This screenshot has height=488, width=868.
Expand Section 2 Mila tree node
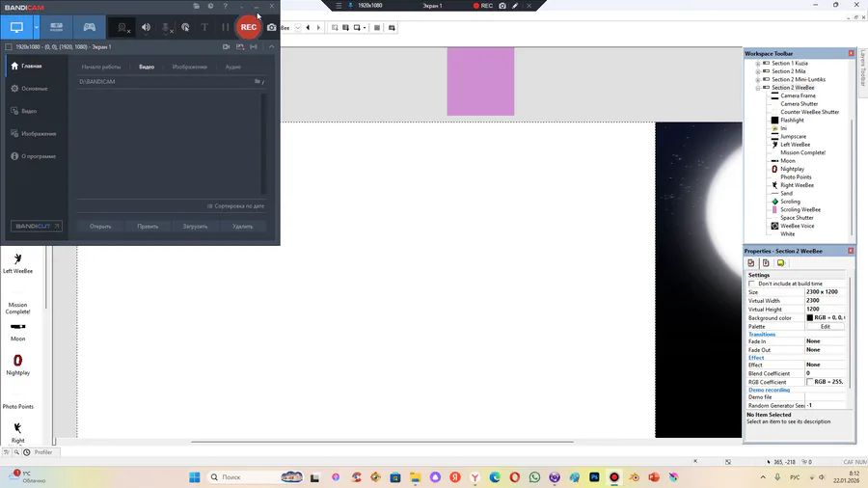point(758,71)
